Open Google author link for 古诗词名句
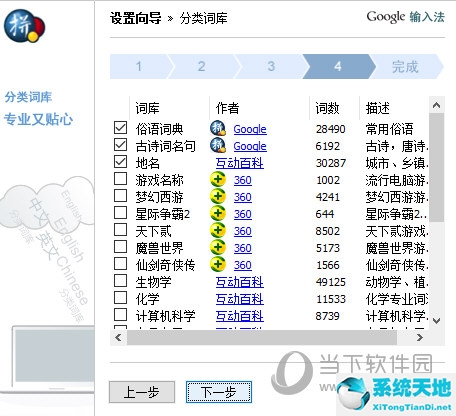 [x=250, y=146]
